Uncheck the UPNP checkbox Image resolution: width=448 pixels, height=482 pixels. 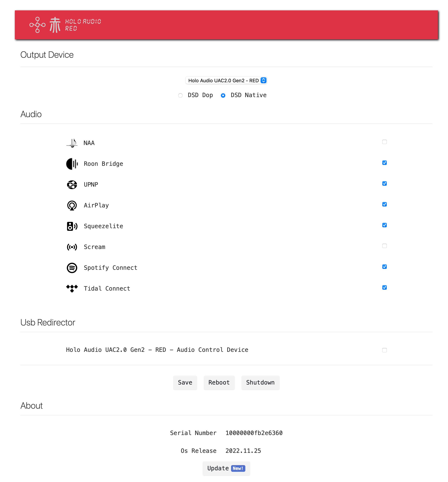(384, 184)
